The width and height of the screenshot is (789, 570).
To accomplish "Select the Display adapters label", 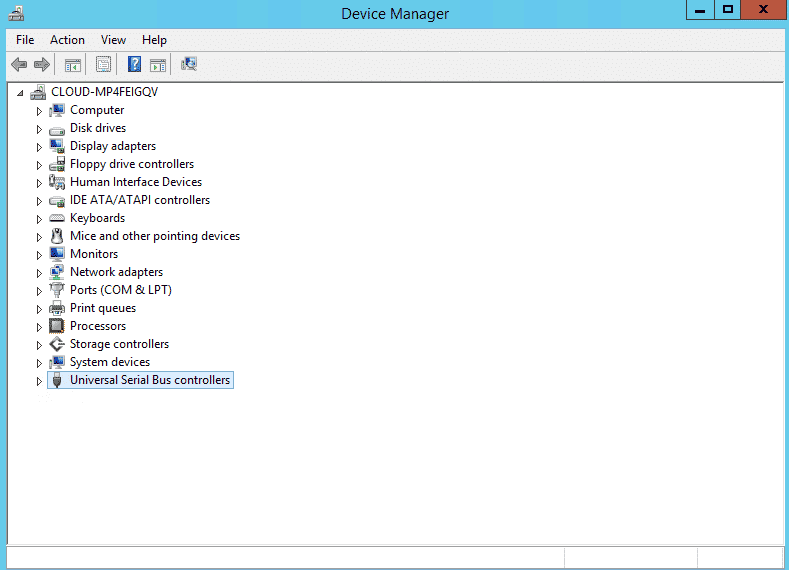I will tap(113, 146).
